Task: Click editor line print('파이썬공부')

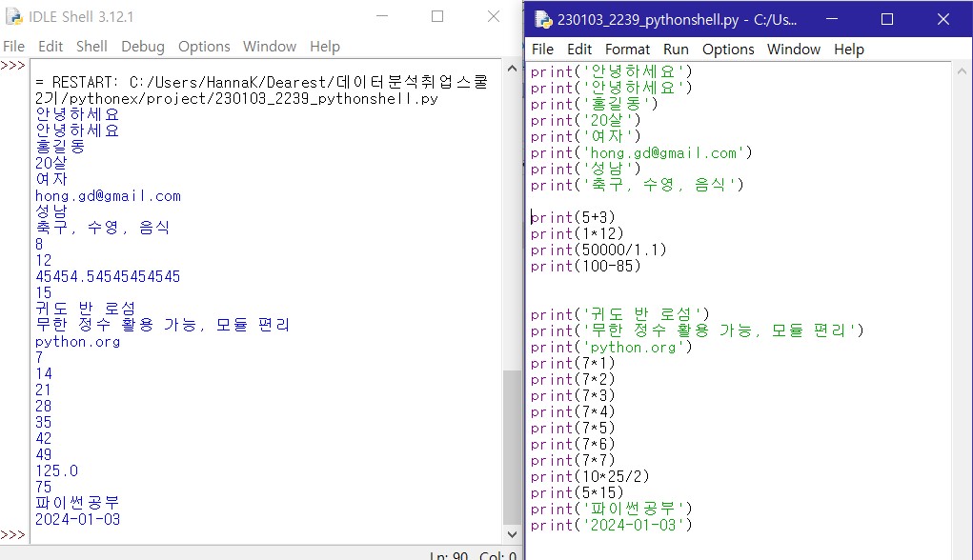Action: (611, 509)
